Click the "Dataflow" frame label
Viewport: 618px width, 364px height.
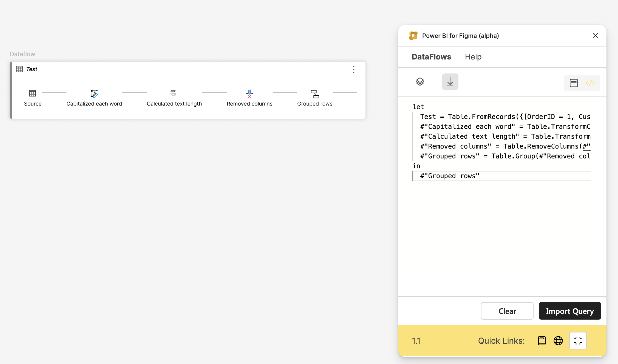click(22, 54)
